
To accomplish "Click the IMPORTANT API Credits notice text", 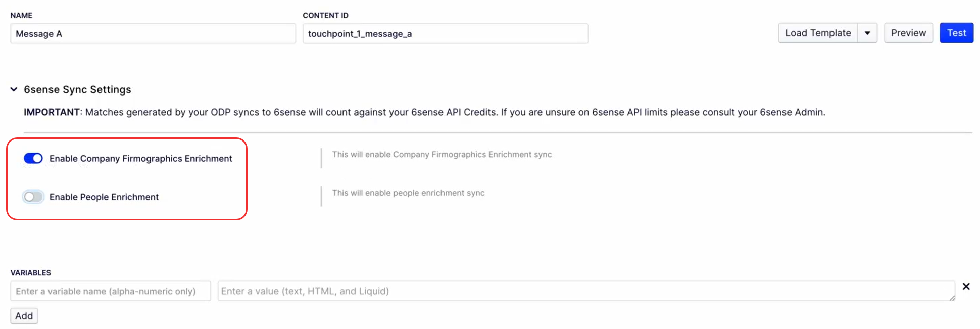I will click(424, 112).
